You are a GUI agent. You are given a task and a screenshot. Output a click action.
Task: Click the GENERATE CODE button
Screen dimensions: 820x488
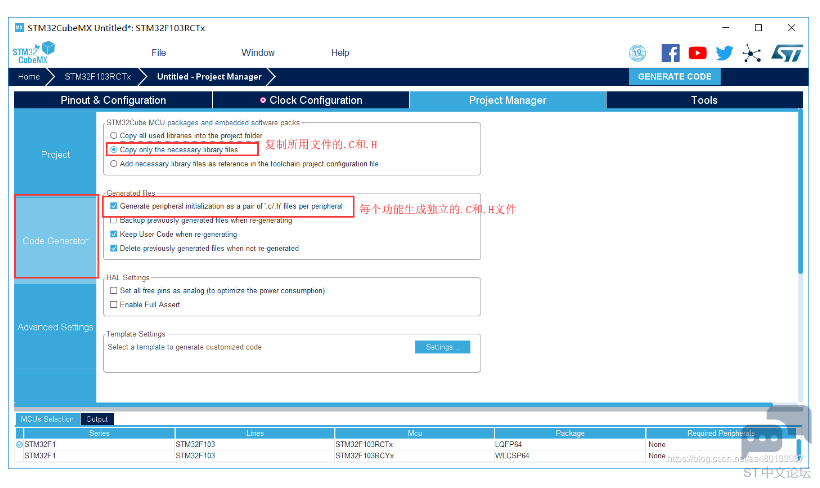675,76
